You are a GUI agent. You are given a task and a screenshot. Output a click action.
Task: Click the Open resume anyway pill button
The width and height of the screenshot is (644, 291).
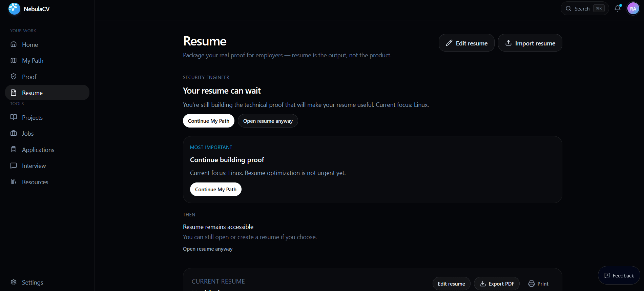268,121
